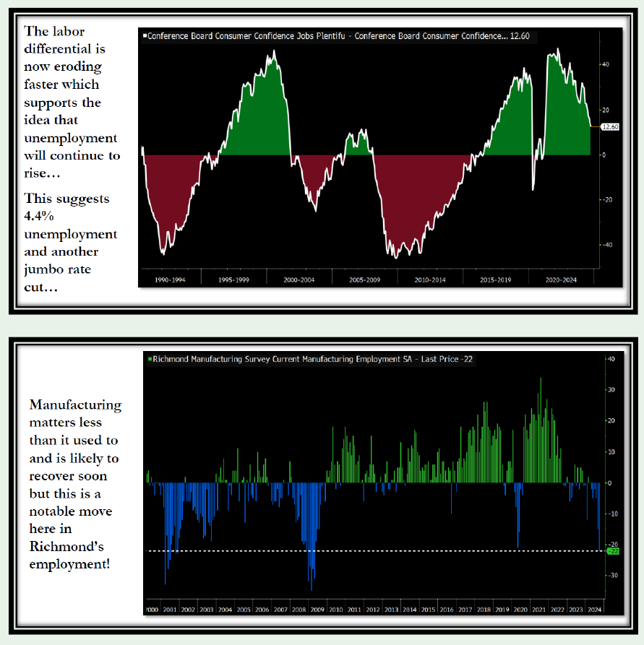Select the 1995-1999 axis label
The image size is (644, 645).
tap(233, 280)
